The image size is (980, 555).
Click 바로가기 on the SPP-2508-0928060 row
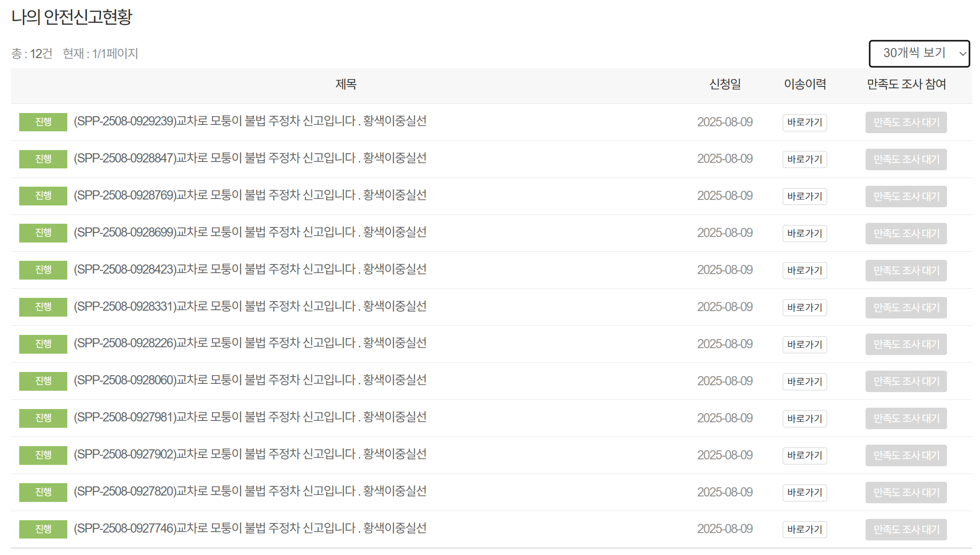point(804,382)
